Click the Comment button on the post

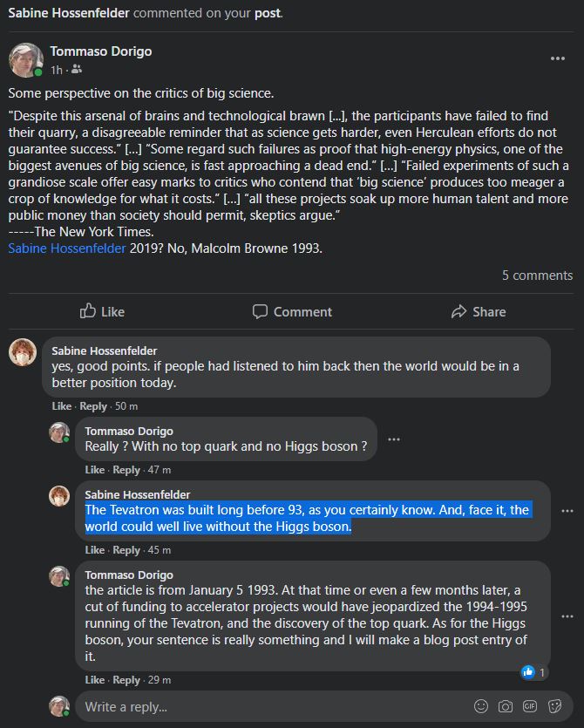click(x=292, y=311)
